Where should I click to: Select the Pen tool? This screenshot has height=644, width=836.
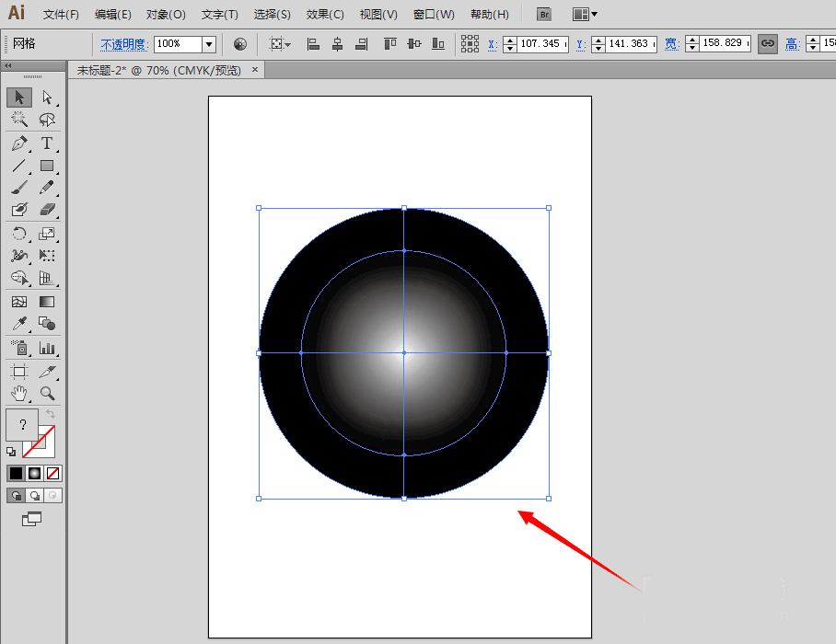point(19,143)
